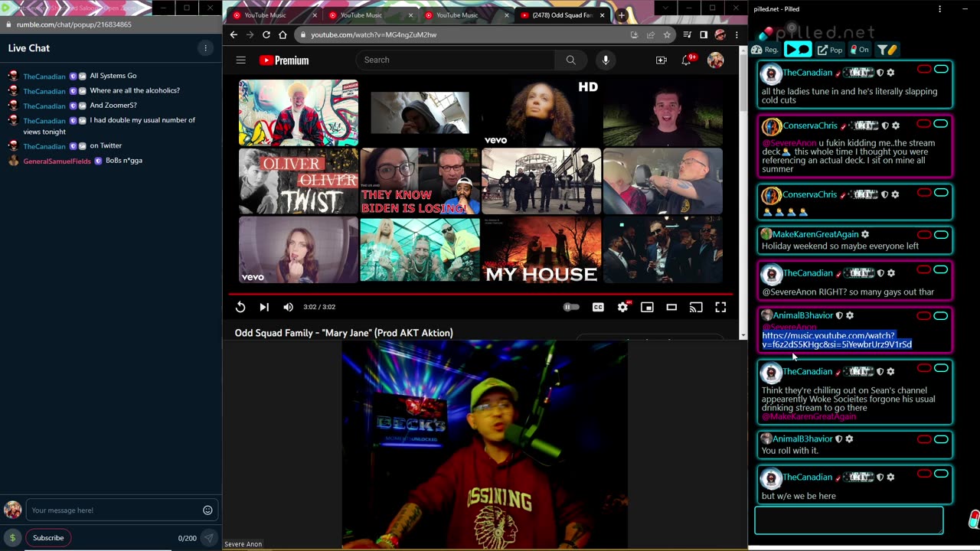Viewport: 980px width, 551px height.
Task: Open Pilled window three-dot menu
Action: pos(939,9)
